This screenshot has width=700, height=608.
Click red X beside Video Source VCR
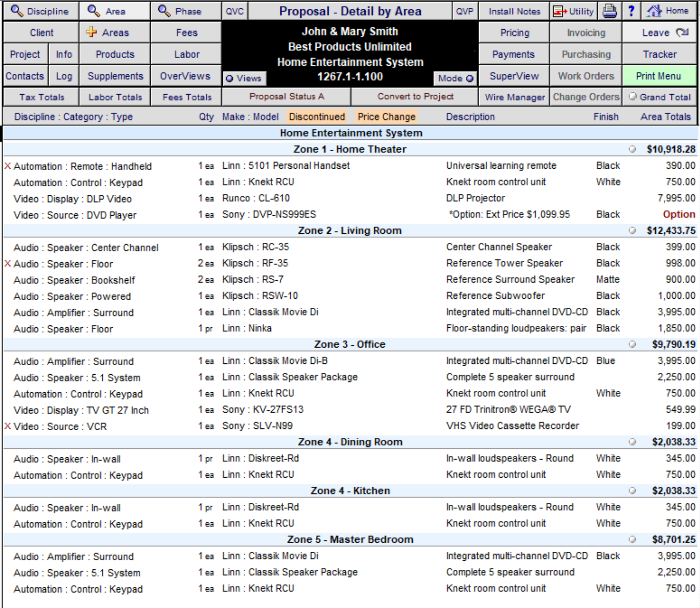8,426
